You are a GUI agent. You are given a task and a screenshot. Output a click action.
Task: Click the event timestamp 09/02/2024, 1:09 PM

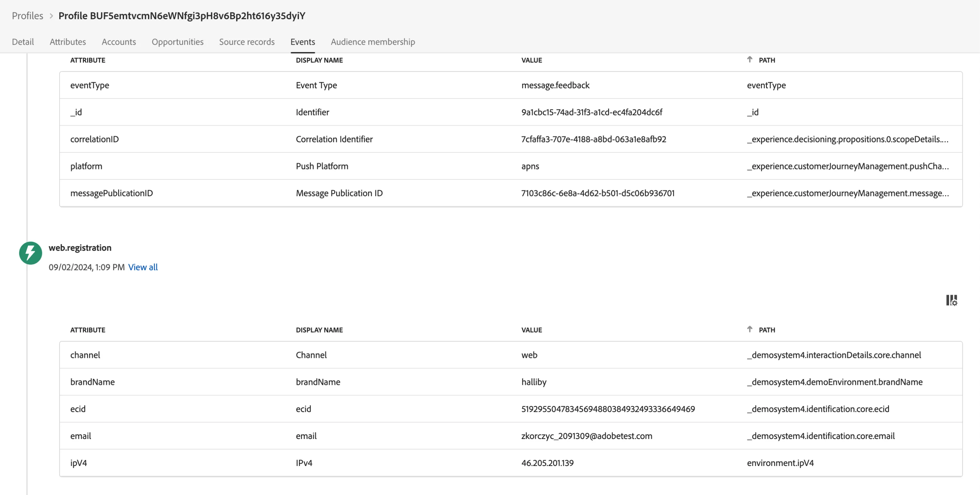click(x=86, y=267)
